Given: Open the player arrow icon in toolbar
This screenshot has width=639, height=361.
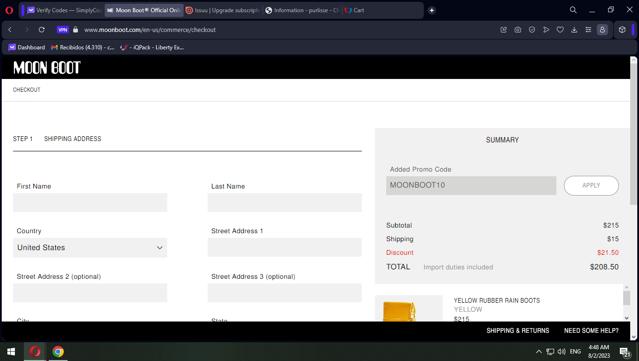Looking at the screenshot, I should pyautogui.click(x=546, y=30).
